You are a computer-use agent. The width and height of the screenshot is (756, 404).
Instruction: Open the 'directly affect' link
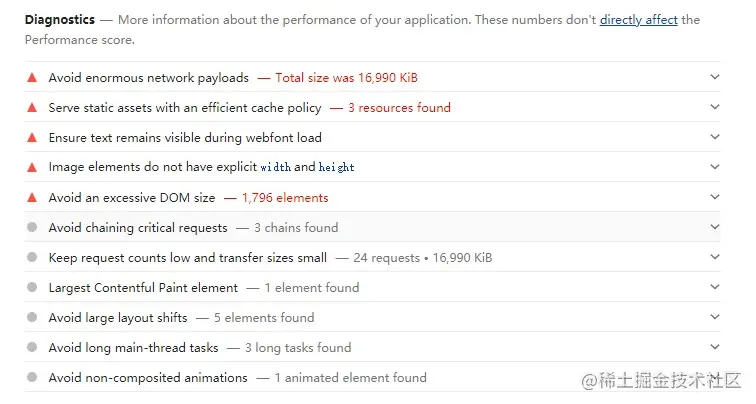(x=638, y=20)
